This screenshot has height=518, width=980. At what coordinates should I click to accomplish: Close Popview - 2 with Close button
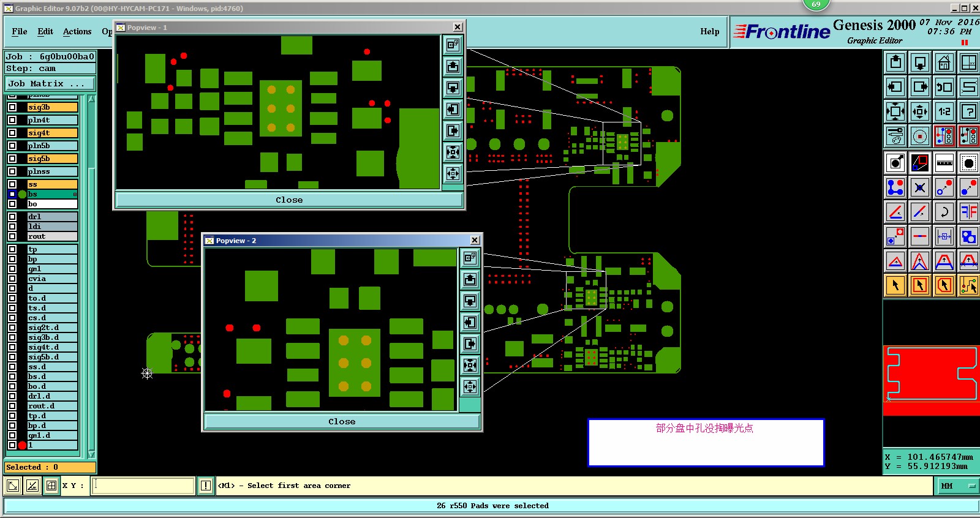342,422
